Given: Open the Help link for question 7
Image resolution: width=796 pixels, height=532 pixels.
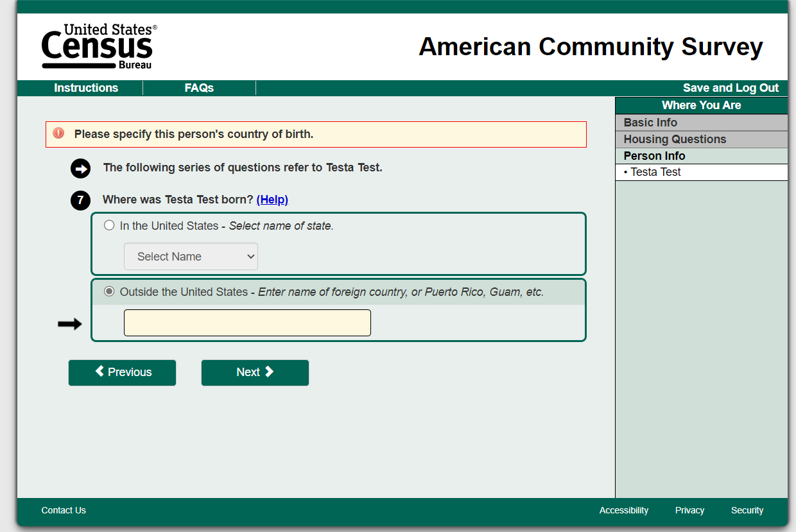Looking at the screenshot, I should (x=272, y=200).
